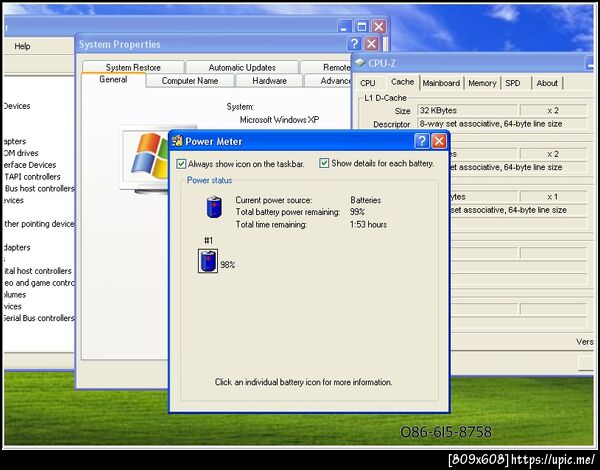The image size is (600, 470).
Task: Click the 'Power status' group label
Action: pyautogui.click(x=209, y=180)
